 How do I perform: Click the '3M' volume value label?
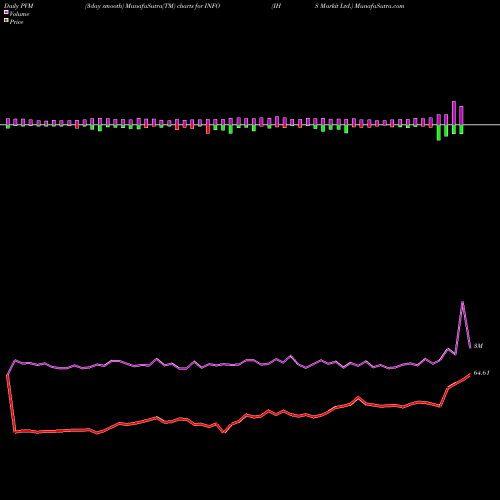tap(478, 346)
